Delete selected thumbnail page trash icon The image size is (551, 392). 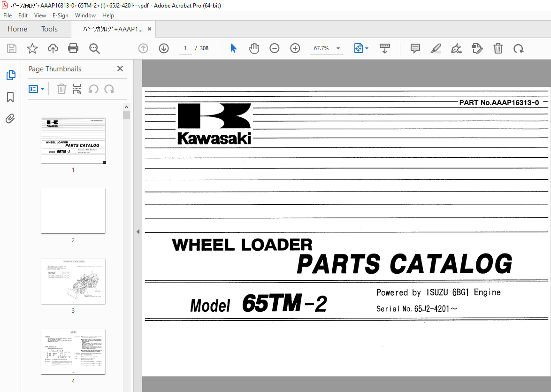tap(61, 89)
